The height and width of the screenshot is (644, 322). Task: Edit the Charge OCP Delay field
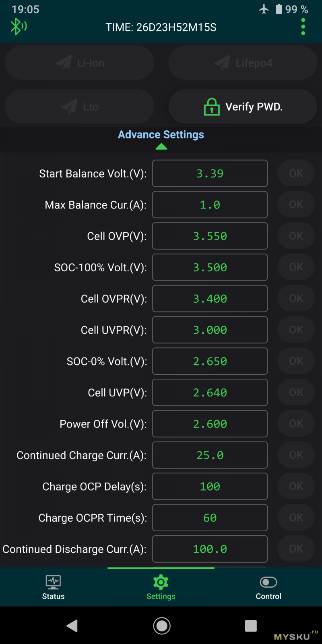coord(210,487)
